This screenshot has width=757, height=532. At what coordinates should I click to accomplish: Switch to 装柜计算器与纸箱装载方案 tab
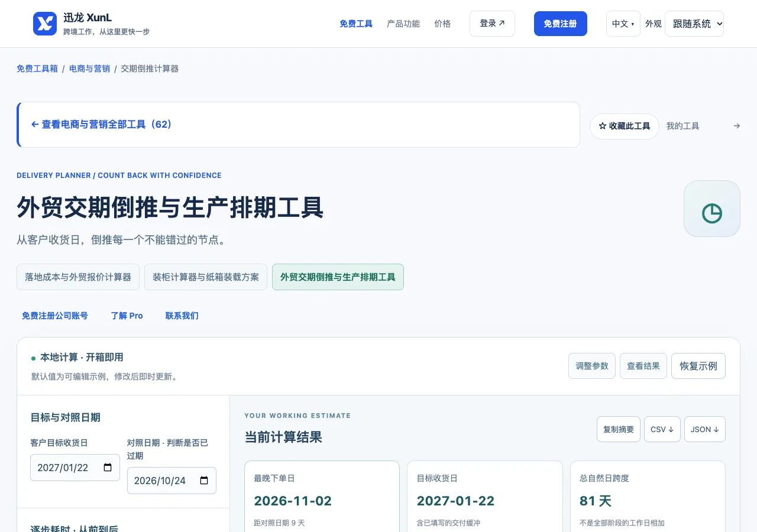pos(206,277)
